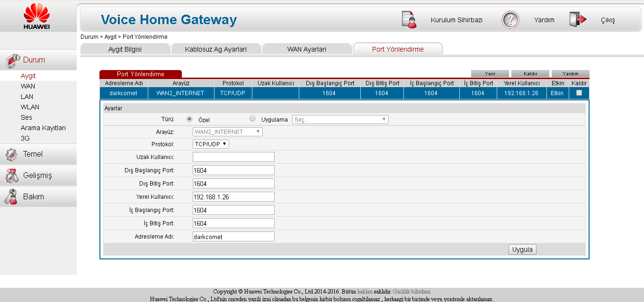This screenshot has height=302, width=644.
Task: Switch to Kablosuz Ag Ayarları tab
Action: [216, 49]
